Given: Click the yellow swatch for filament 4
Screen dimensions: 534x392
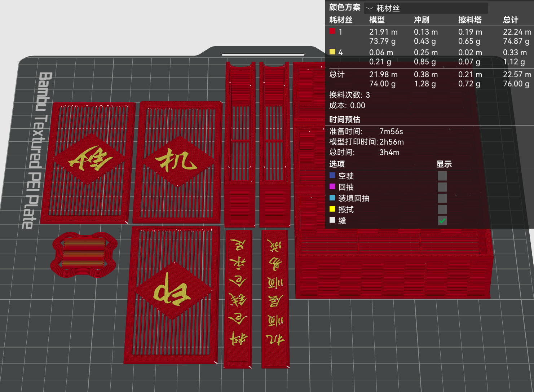Looking at the screenshot, I should point(332,52).
